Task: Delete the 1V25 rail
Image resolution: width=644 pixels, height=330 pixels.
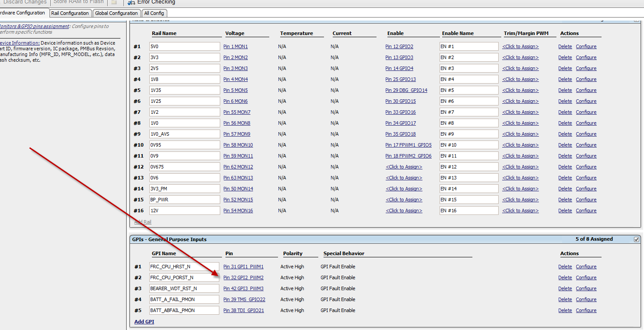Action: pos(565,101)
